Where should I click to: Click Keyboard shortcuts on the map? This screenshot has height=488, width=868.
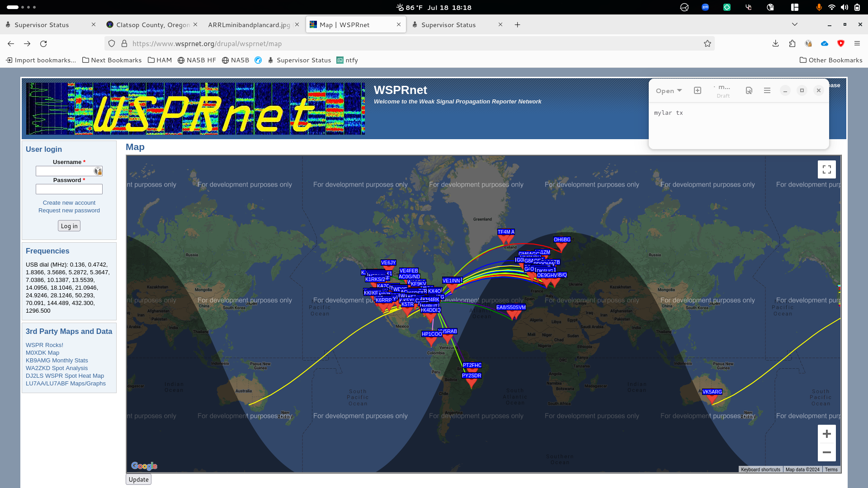(760, 469)
